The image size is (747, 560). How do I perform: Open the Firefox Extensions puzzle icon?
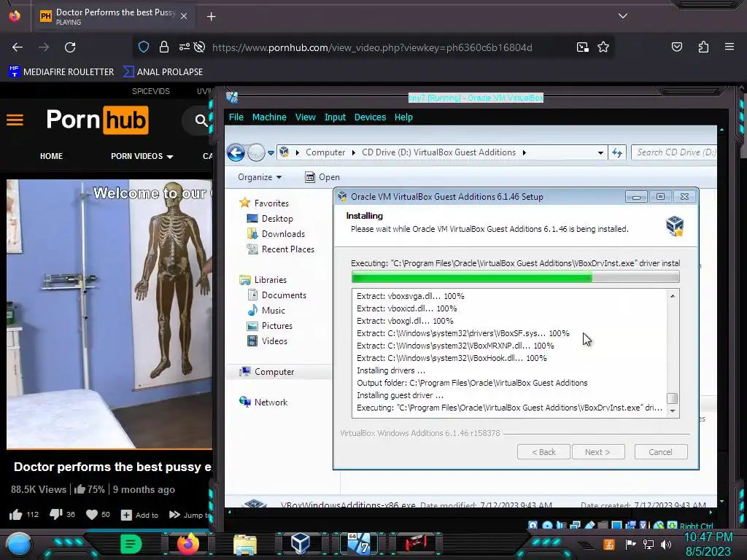pyautogui.click(x=703, y=47)
